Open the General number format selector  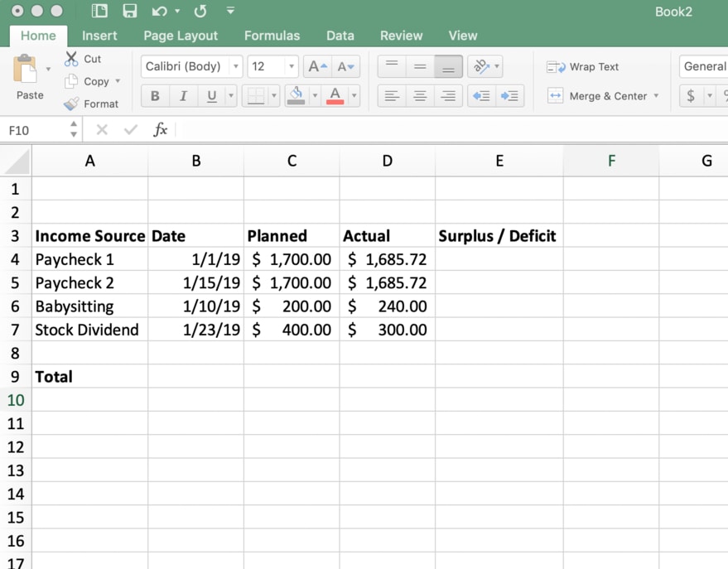click(704, 66)
